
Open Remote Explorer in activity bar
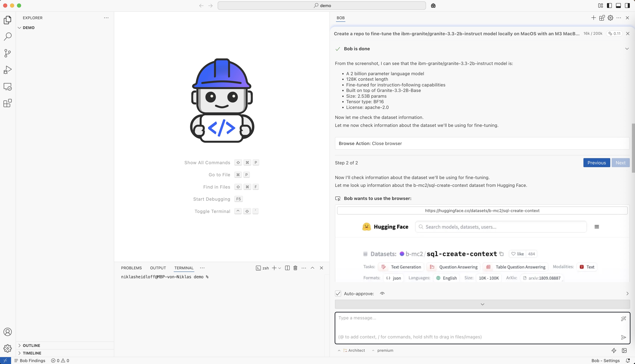pyautogui.click(x=7, y=86)
